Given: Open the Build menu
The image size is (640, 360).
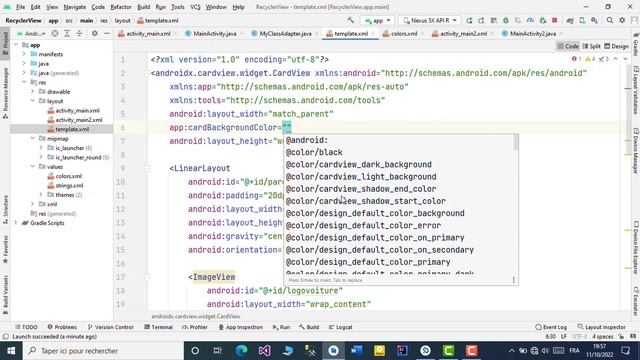Looking at the screenshot, I should 143,7.
